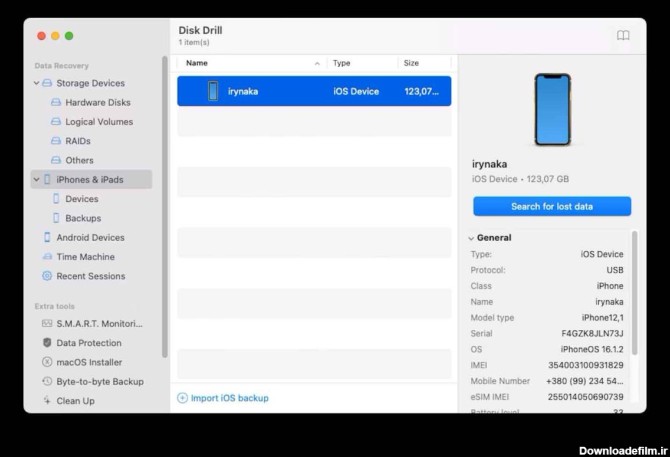Click the S.M.A.R.T. Monitoring icon
670x457 pixels.
coord(47,324)
